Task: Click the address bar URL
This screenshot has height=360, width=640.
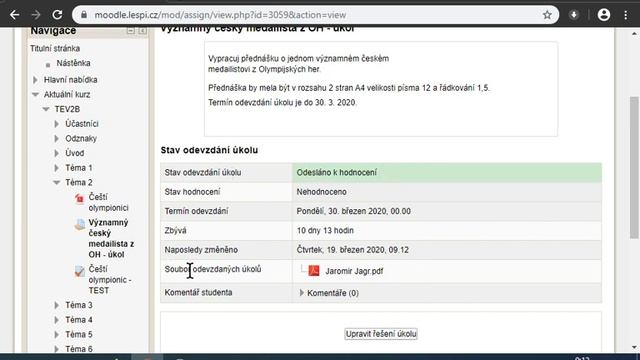Action: [x=220, y=15]
